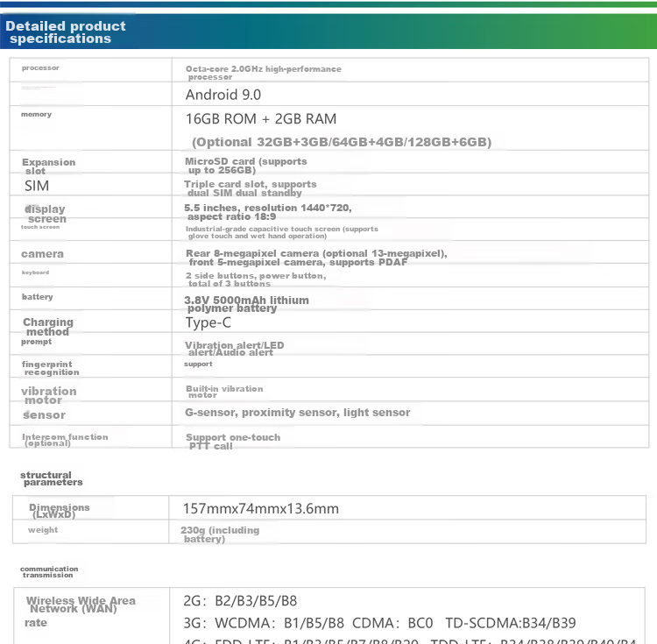
Task: Click 'Octa-core 2.0GHz high-performance processor' text
Action: (264, 73)
